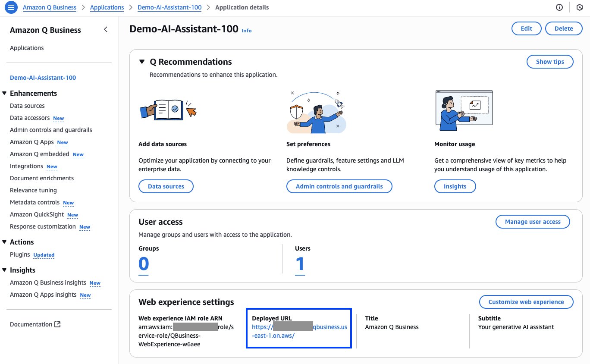This screenshot has width=590, height=364.
Task: Open Data accessors sidebar item
Action: pos(30,118)
